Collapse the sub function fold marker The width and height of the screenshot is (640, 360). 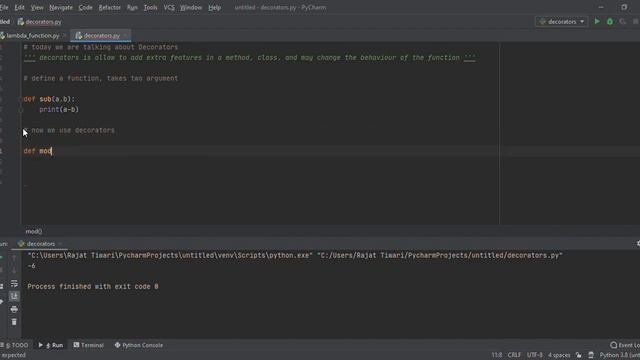coord(20,99)
